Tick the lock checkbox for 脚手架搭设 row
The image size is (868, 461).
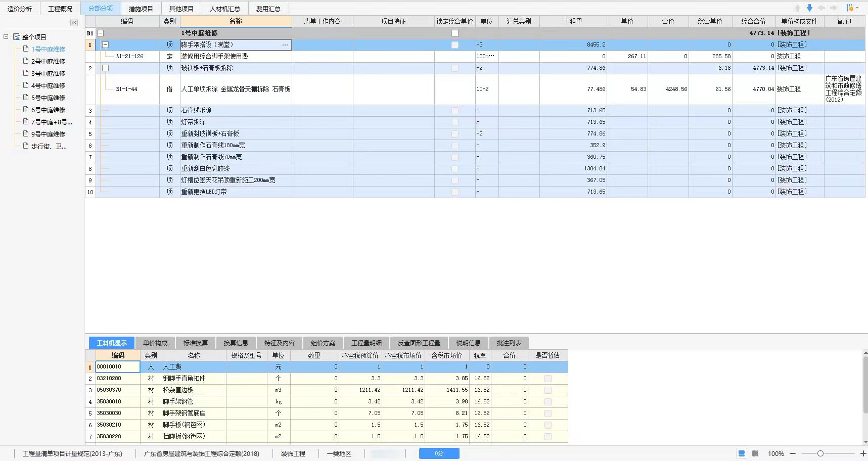(455, 45)
